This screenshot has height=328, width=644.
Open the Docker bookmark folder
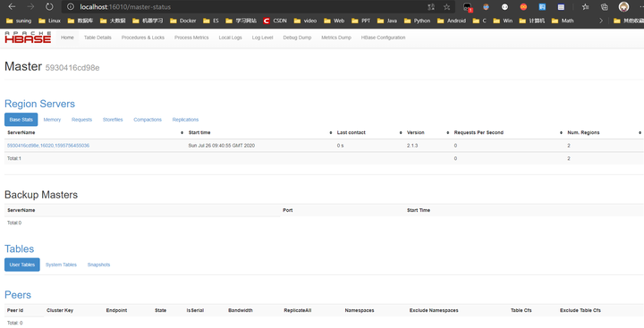click(182, 21)
